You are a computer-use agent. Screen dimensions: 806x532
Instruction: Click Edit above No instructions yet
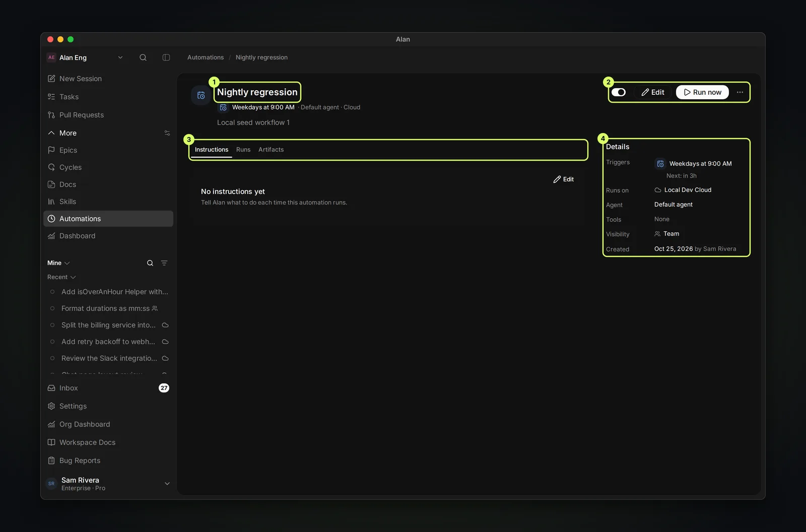(564, 179)
